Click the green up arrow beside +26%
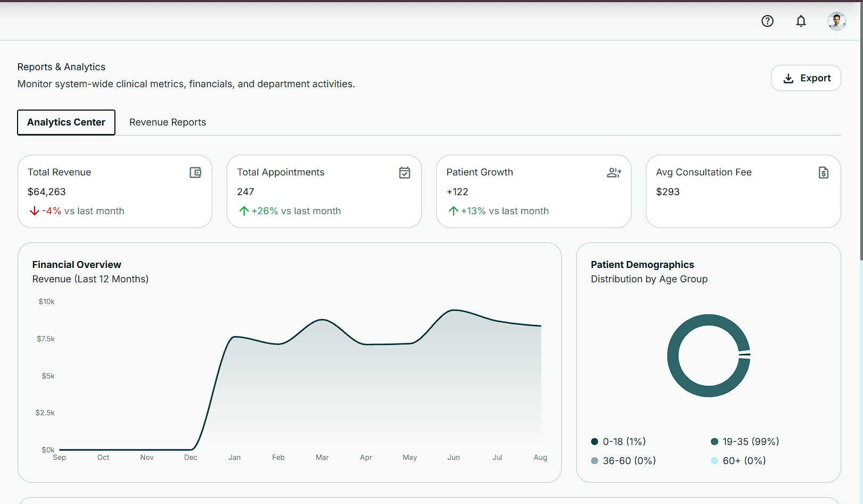863x504 pixels. pos(244,211)
